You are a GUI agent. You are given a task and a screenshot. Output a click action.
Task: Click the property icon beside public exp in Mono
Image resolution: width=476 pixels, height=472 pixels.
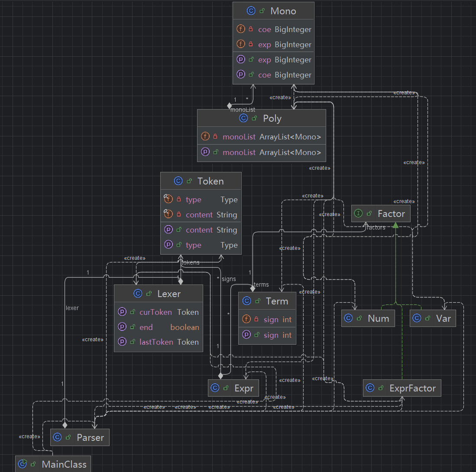[x=241, y=59]
